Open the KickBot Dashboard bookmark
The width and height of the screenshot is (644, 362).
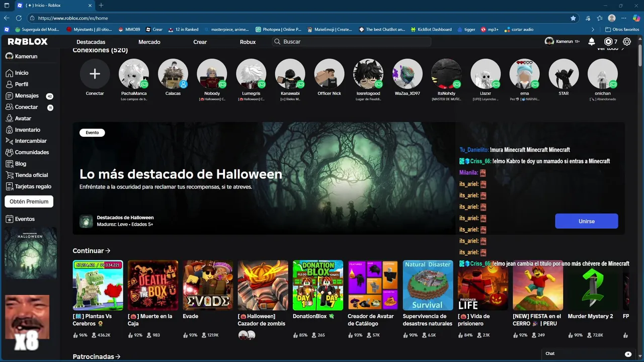(x=431, y=30)
